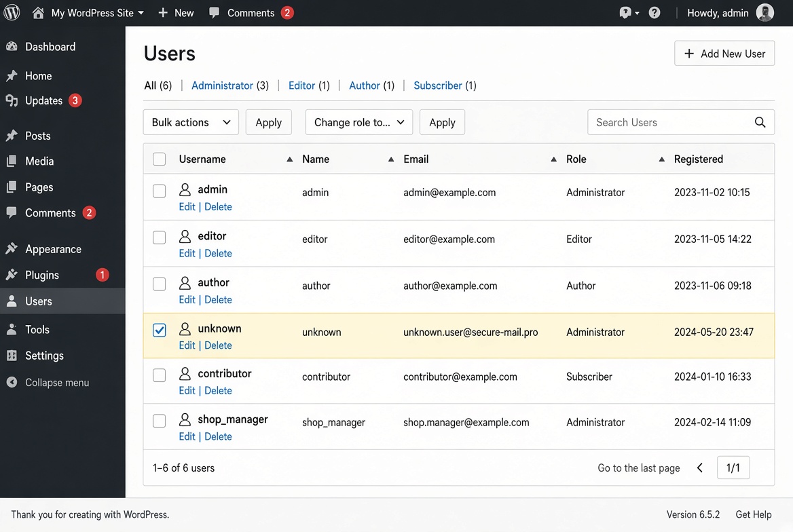
Task: Open the Bulk actions dropdown
Action: (191, 122)
